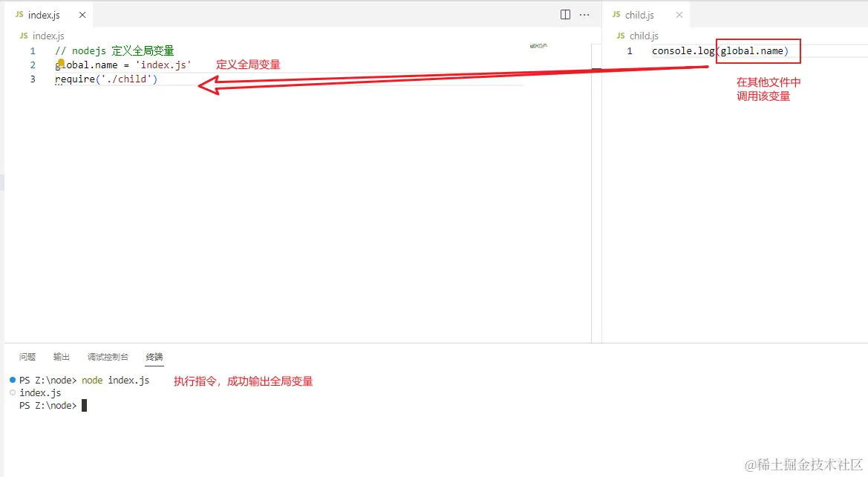The width and height of the screenshot is (868, 477).
Task: Click line number 1 in index.js
Action: point(33,51)
